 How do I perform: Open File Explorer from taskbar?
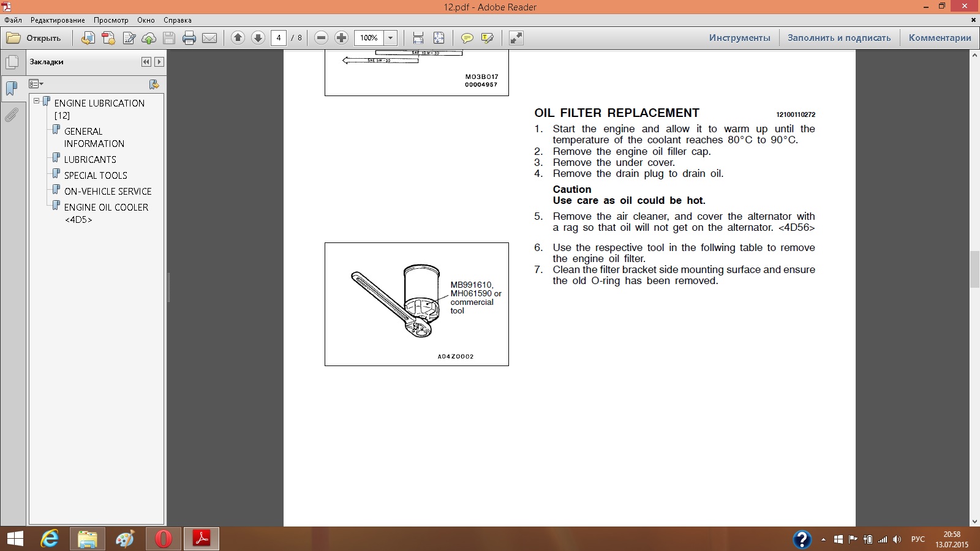(88, 539)
